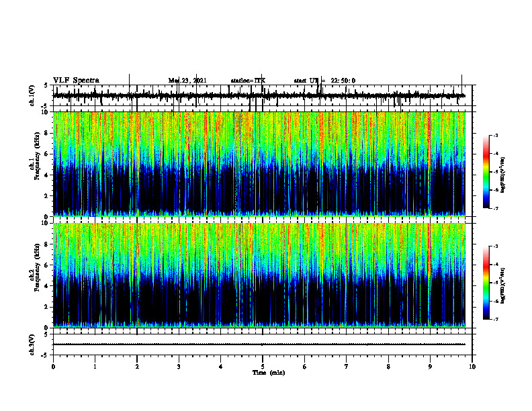Click time axis tick label "0"
This screenshot has width=532, height=411.
click(53, 367)
